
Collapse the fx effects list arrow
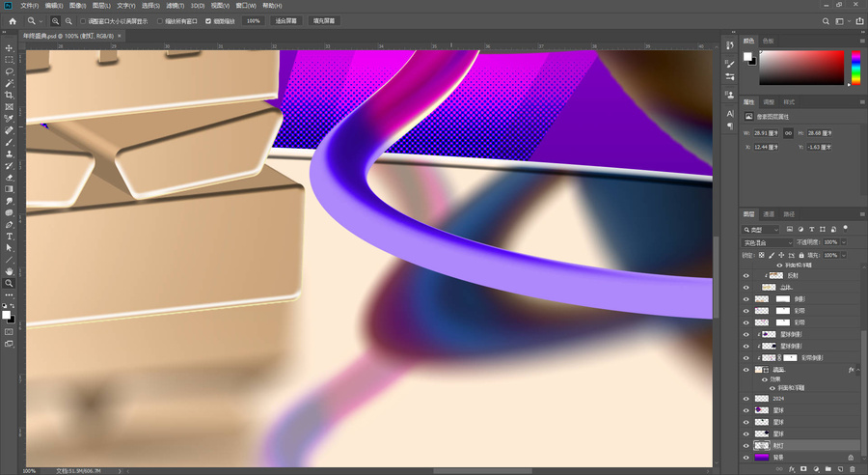pos(858,370)
